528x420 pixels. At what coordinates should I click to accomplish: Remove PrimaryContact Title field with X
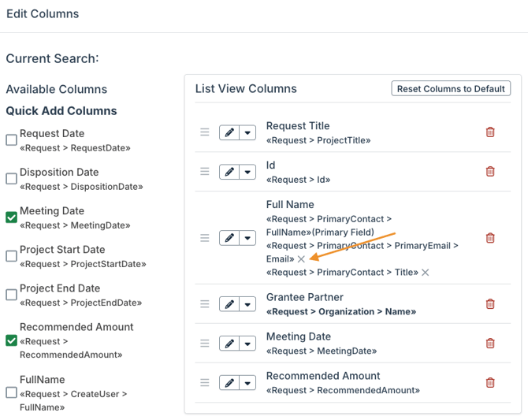click(x=426, y=273)
